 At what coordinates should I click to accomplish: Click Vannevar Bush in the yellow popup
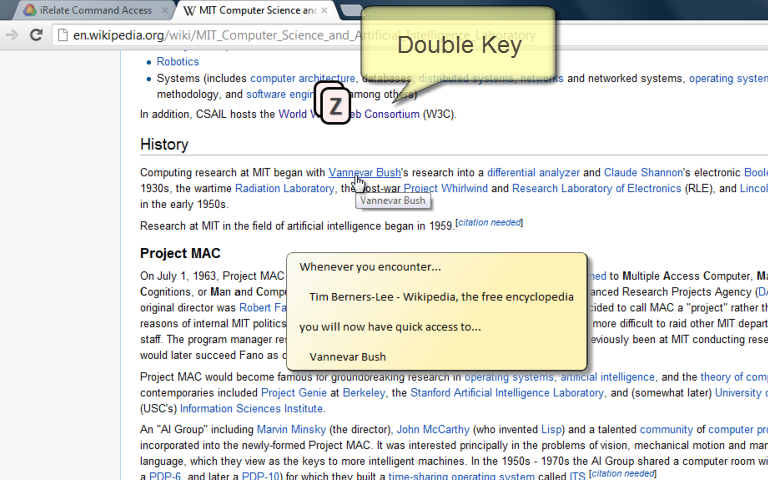(x=347, y=357)
